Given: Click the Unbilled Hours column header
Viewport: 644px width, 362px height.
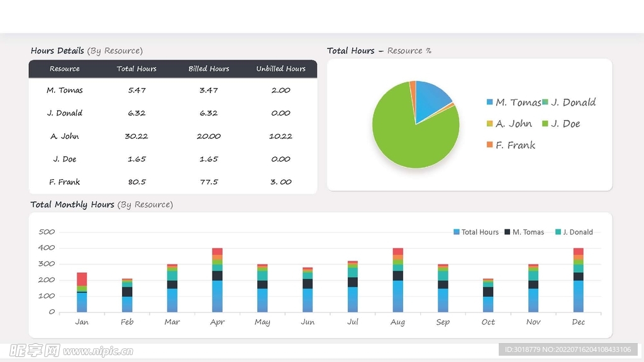Looking at the screenshot, I should (x=280, y=69).
